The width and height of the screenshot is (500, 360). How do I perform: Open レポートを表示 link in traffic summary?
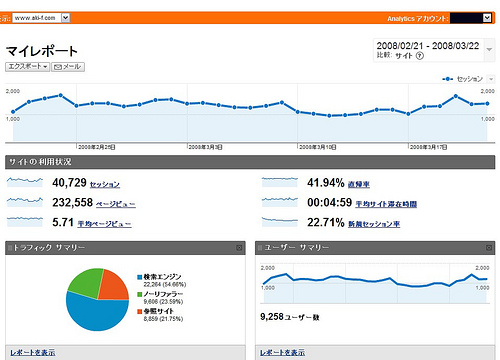[x=33, y=352]
